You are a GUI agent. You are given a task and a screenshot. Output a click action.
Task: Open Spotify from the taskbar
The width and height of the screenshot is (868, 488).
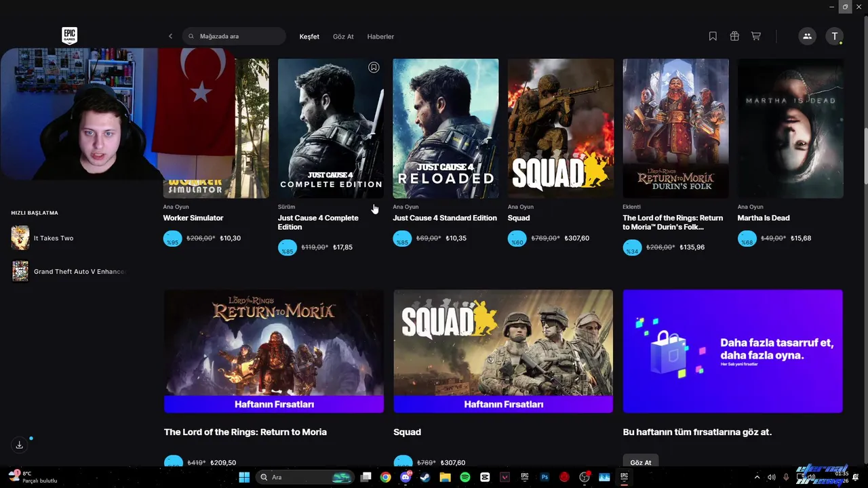(465, 477)
